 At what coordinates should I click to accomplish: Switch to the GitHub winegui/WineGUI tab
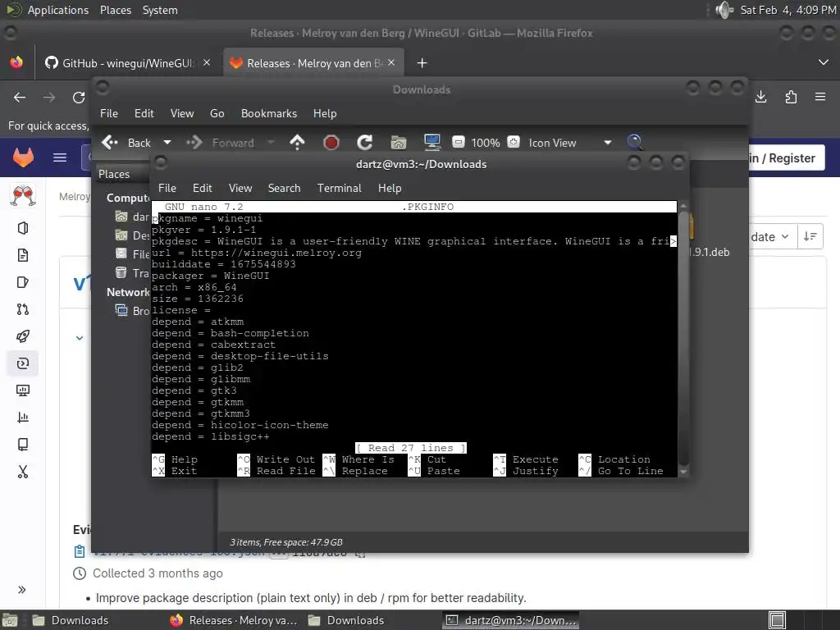pos(127,63)
